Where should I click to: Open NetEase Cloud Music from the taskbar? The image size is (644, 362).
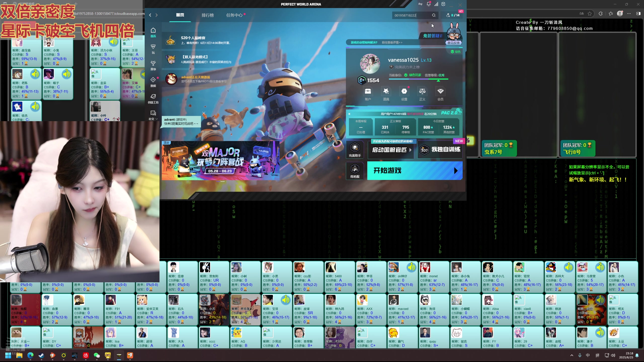pos(86,355)
